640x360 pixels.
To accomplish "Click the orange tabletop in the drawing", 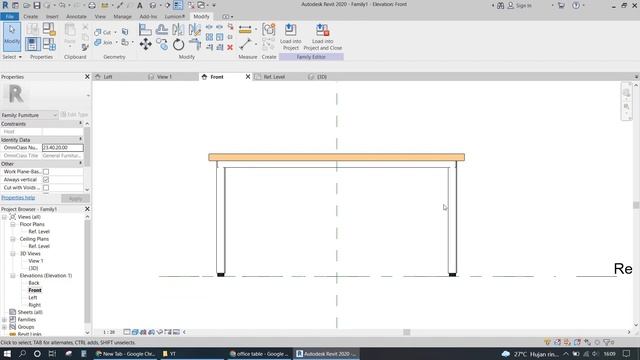I will click(x=336, y=157).
